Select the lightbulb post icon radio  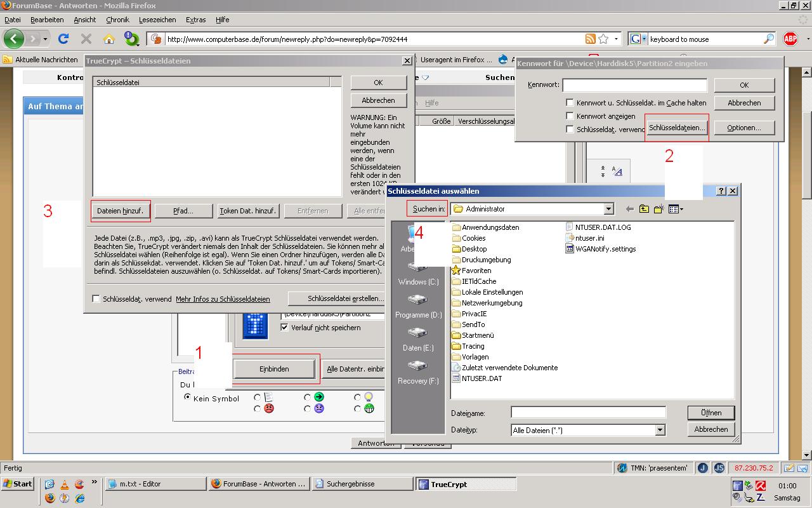[358, 398]
